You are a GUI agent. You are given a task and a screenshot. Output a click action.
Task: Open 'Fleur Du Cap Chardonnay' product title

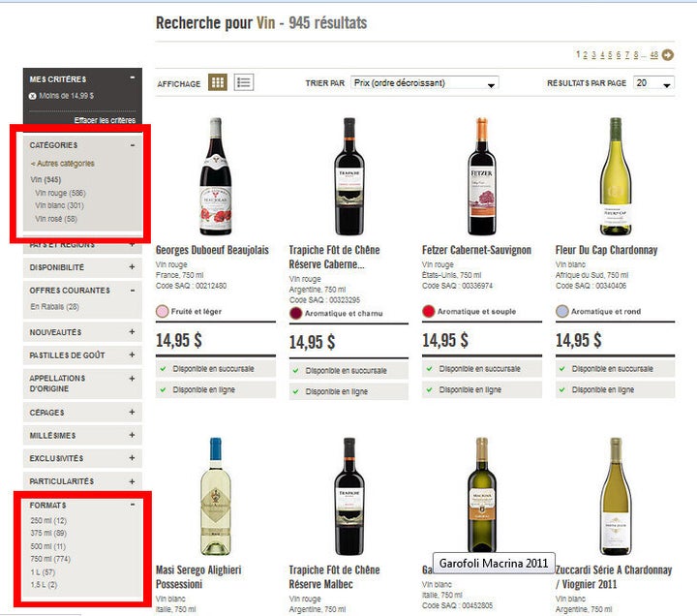click(606, 250)
